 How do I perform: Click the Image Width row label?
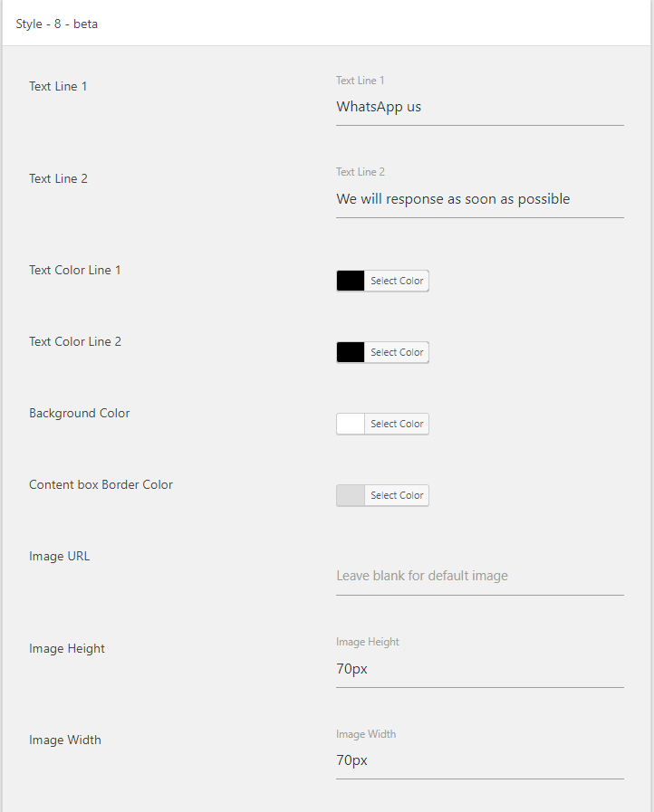point(65,740)
